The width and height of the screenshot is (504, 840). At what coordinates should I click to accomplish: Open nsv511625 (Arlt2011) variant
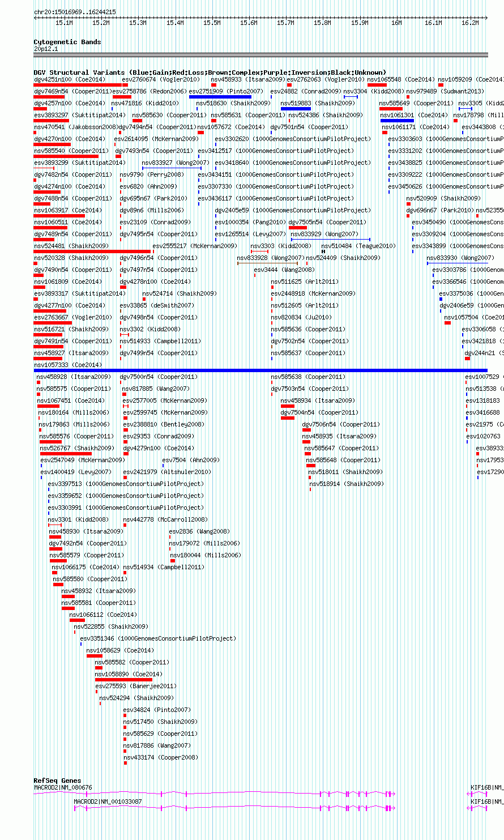click(304, 282)
